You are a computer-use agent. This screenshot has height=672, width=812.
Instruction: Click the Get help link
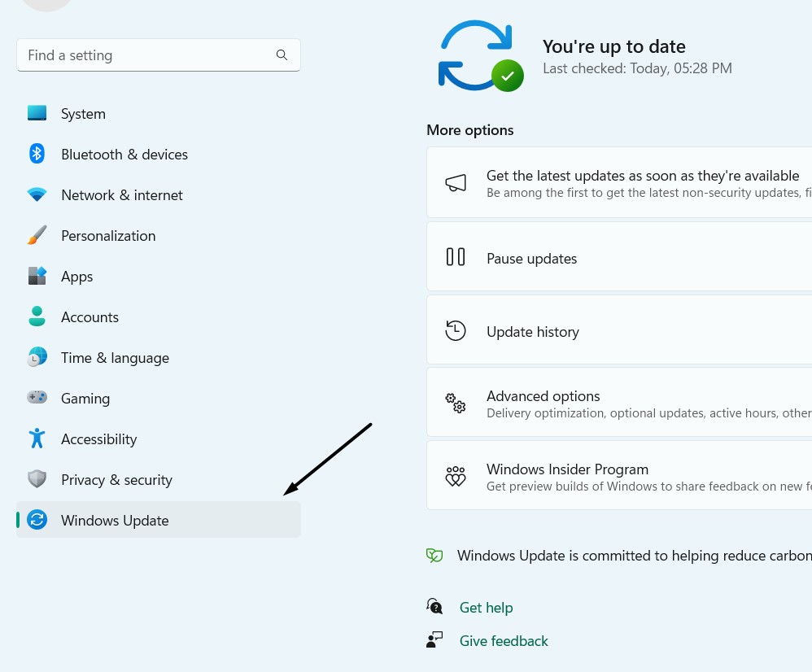click(x=486, y=608)
